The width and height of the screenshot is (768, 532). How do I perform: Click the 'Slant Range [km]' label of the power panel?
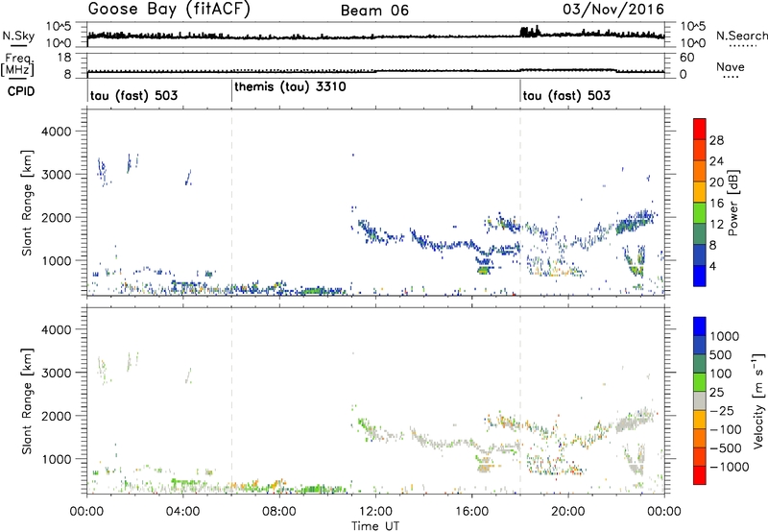pos(27,203)
